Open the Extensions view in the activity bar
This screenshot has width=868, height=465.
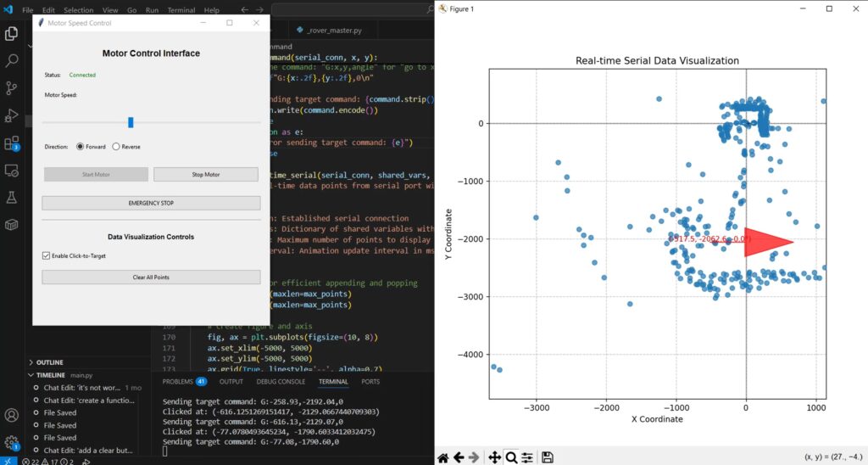point(12,143)
